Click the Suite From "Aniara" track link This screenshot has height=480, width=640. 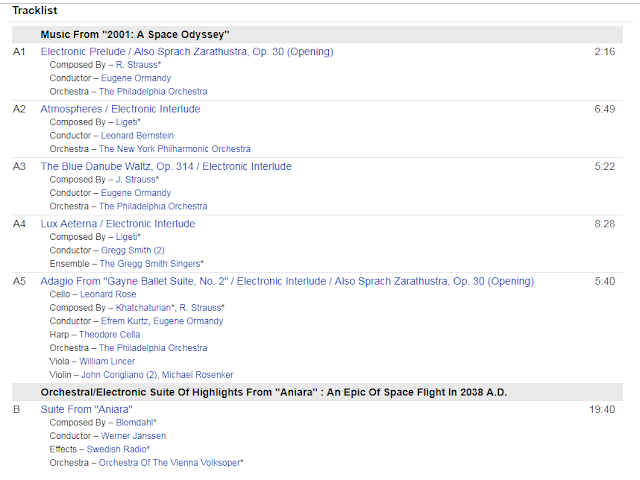pyautogui.click(x=86, y=409)
